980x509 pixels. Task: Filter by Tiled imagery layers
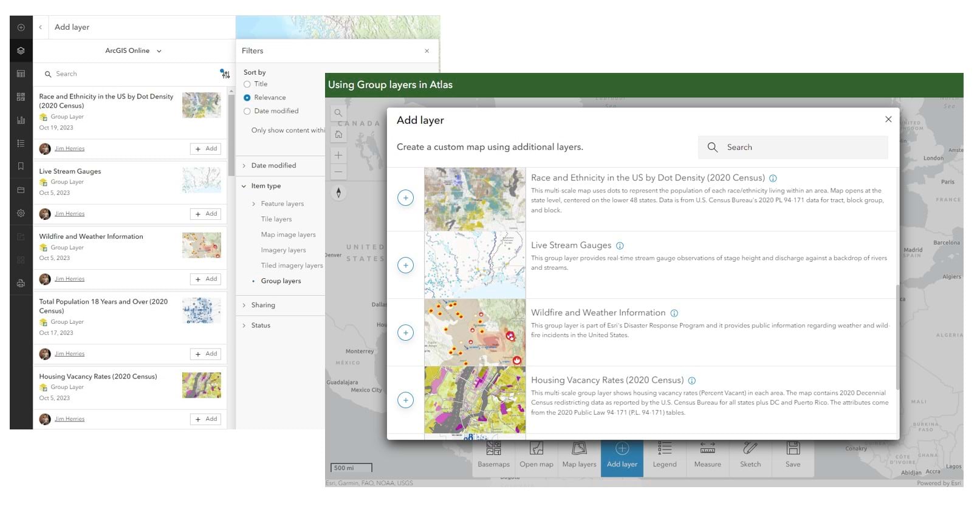292,265
